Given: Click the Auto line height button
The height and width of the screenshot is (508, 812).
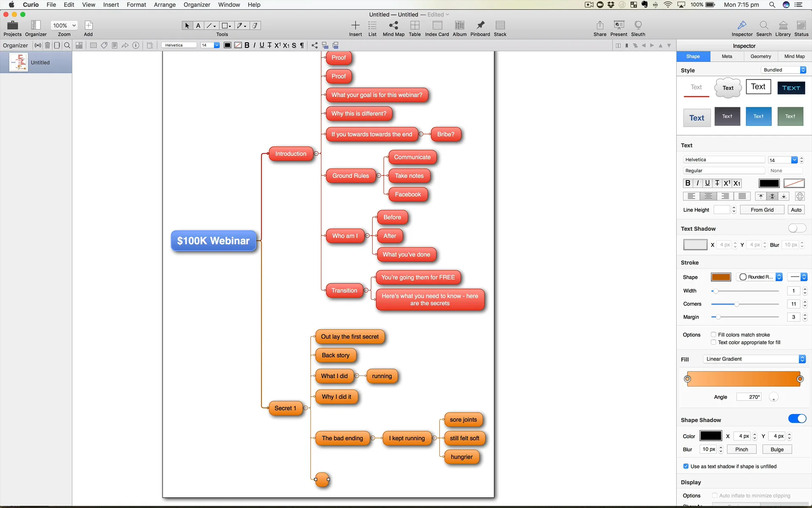Looking at the screenshot, I should [796, 210].
